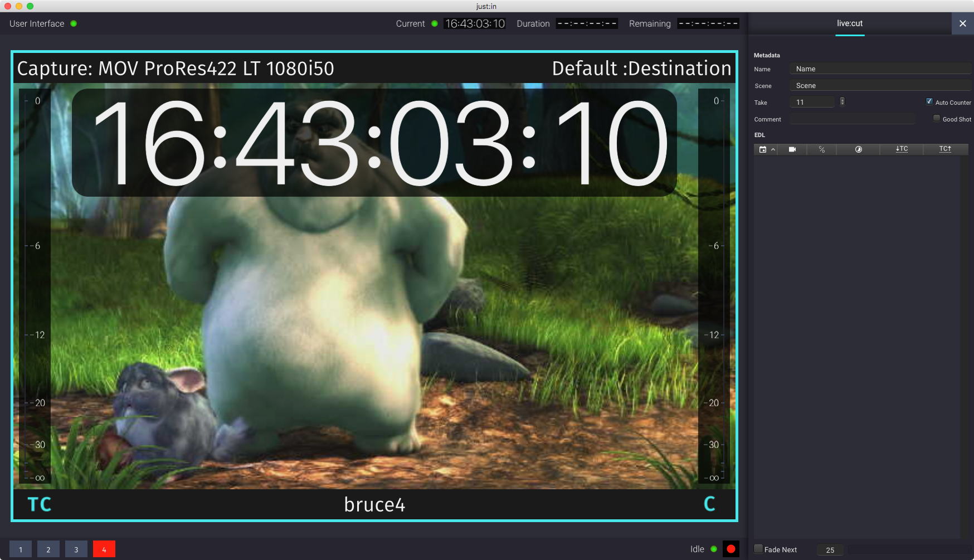
Task: Disable the Auto Counter checkbox
Action: click(x=929, y=101)
